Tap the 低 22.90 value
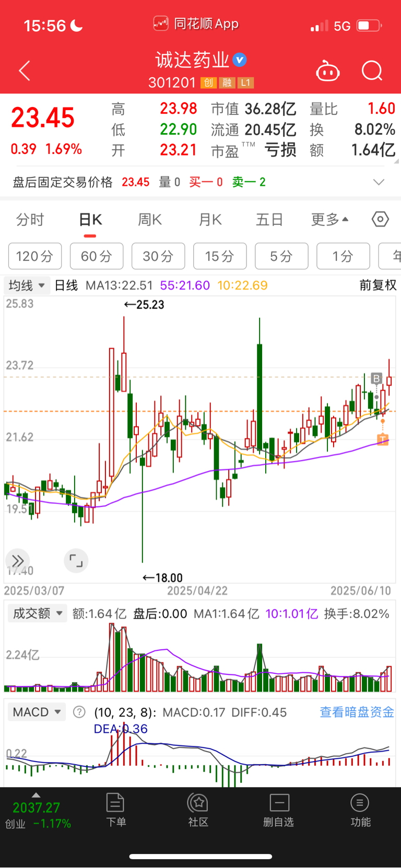The image size is (401, 868). (x=154, y=129)
